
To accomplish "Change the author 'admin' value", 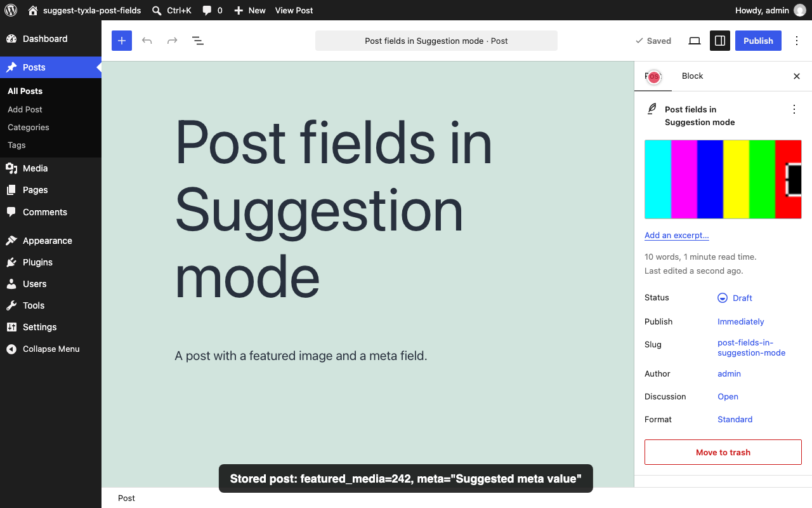I will pyautogui.click(x=729, y=373).
